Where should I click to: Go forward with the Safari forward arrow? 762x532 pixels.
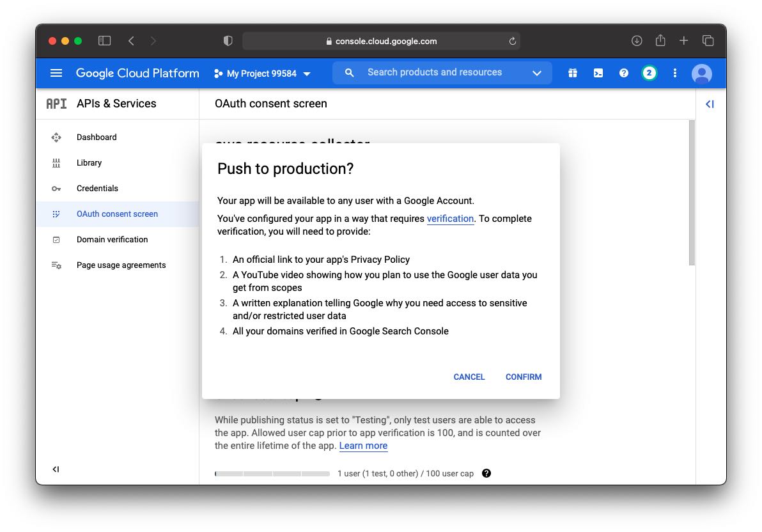click(x=153, y=41)
